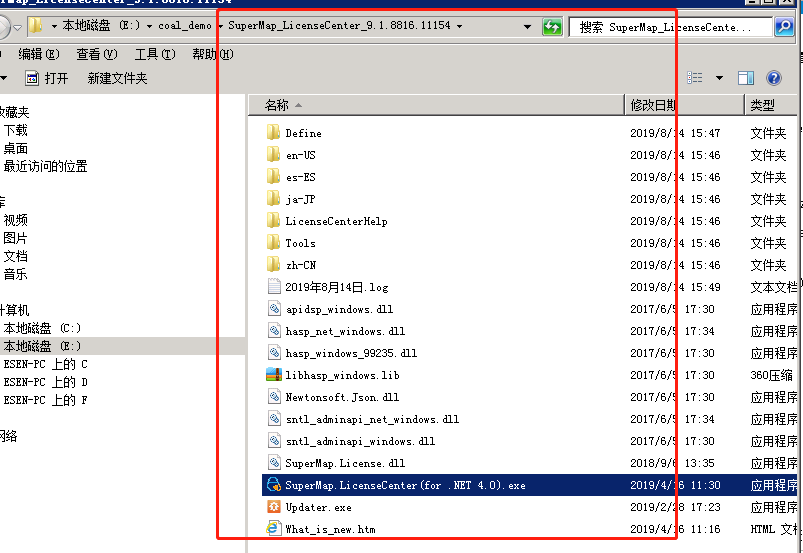The height and width of the screenshot is (553, 803).
Task: Click the 新建文件夹 button
Action: pos(117,78)
